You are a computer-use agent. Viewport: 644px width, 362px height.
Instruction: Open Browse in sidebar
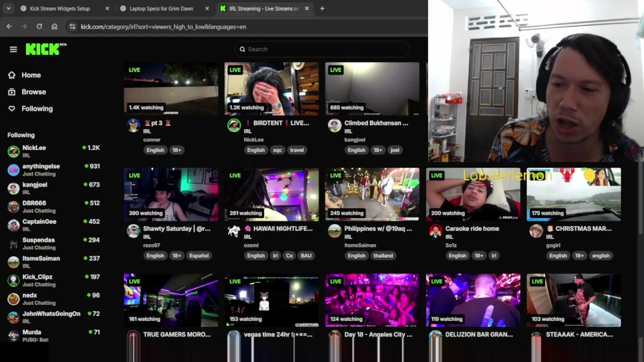pos(33,92)
